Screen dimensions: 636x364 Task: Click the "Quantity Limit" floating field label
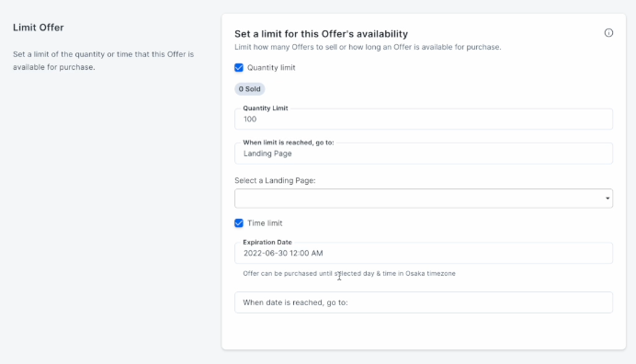point(266,108)
